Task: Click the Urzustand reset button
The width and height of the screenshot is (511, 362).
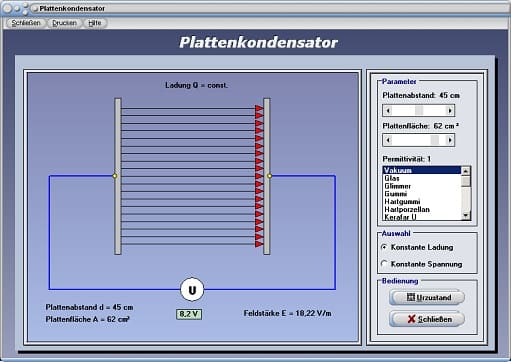Action: point(427,297)
